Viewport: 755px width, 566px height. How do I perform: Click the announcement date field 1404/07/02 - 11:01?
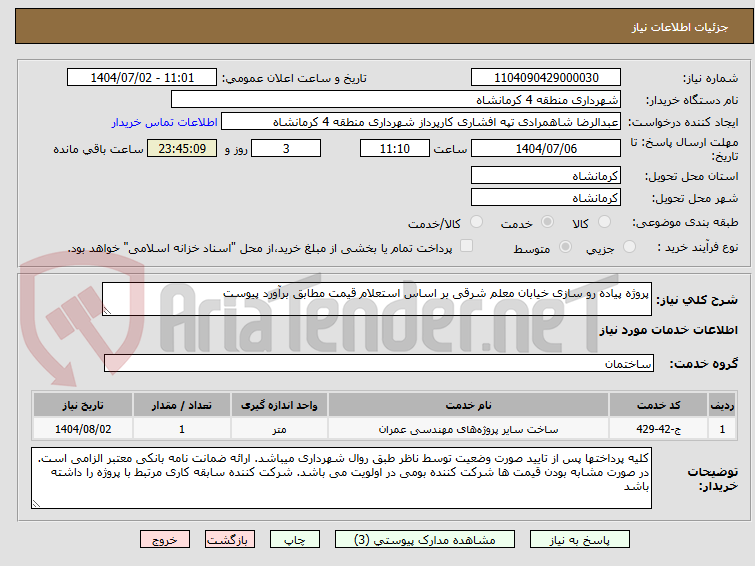pyautogui.click(x=142, y=78)
